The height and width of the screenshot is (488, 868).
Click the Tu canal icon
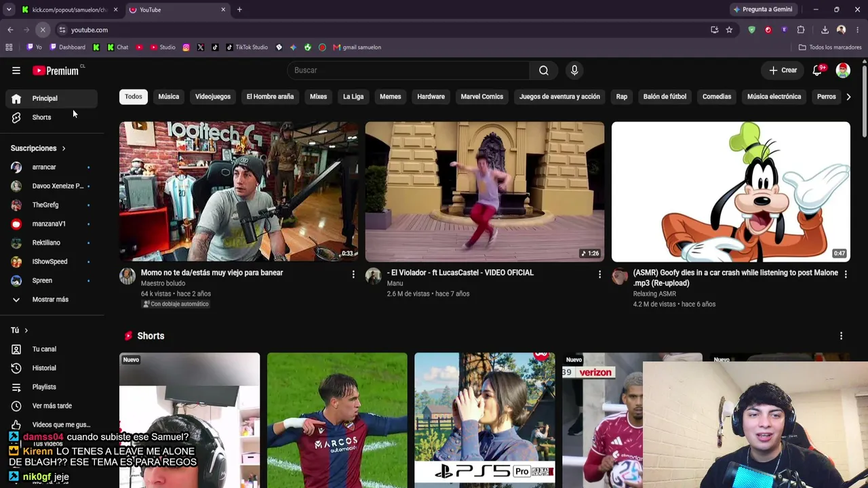(x=16, y=349)
